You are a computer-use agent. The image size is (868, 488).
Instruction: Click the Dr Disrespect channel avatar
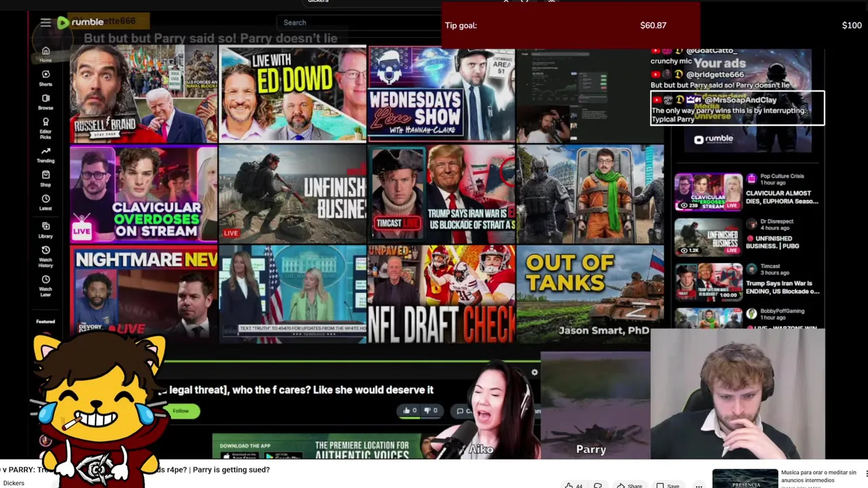point(751,224)
